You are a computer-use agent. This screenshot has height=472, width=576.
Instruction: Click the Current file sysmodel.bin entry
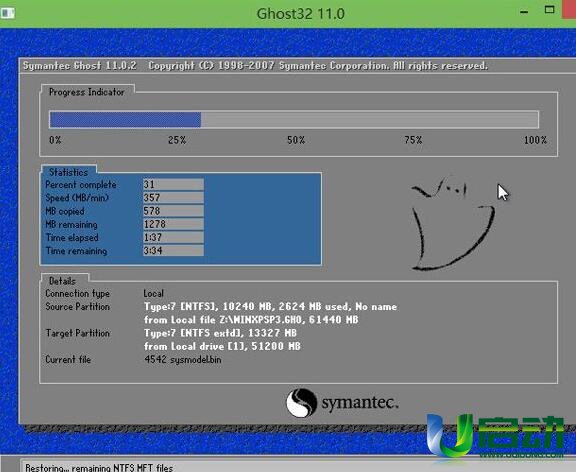click(183, 359)
